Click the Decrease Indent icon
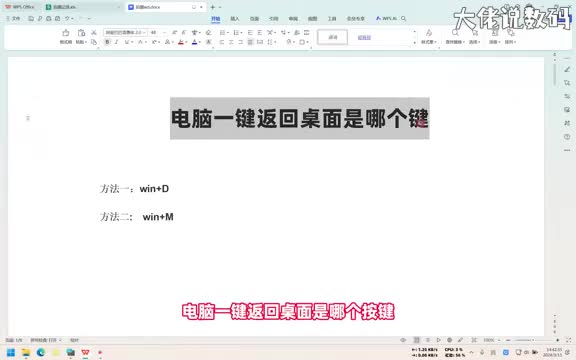576x360 pixels. coord(250,32)
